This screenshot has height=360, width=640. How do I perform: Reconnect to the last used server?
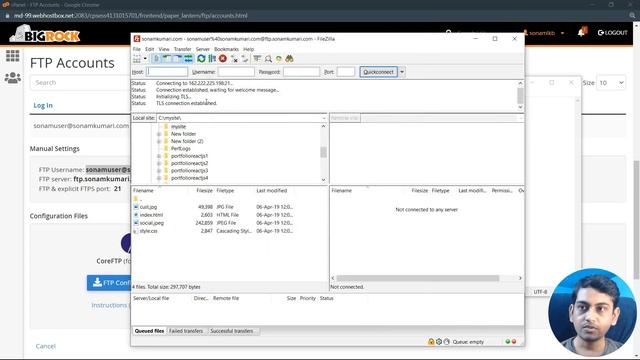pos(244,59)
